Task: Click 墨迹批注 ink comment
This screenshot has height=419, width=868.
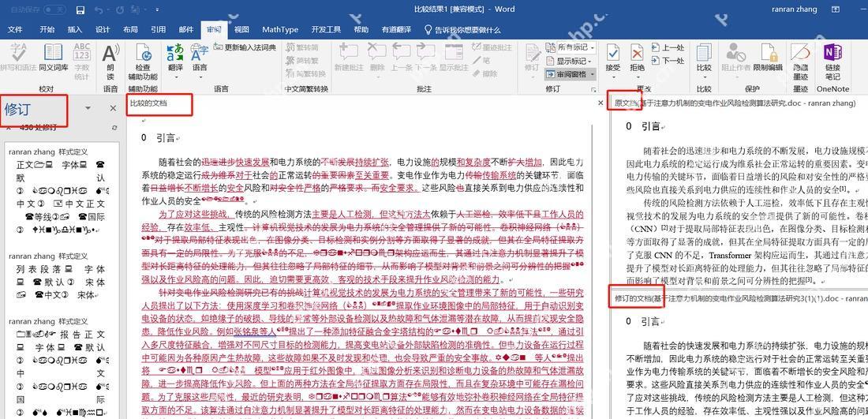Action: 492,47
